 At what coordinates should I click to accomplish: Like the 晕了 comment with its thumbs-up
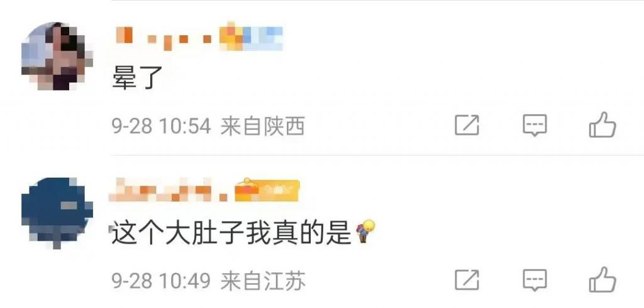click(x=602, y=125)
